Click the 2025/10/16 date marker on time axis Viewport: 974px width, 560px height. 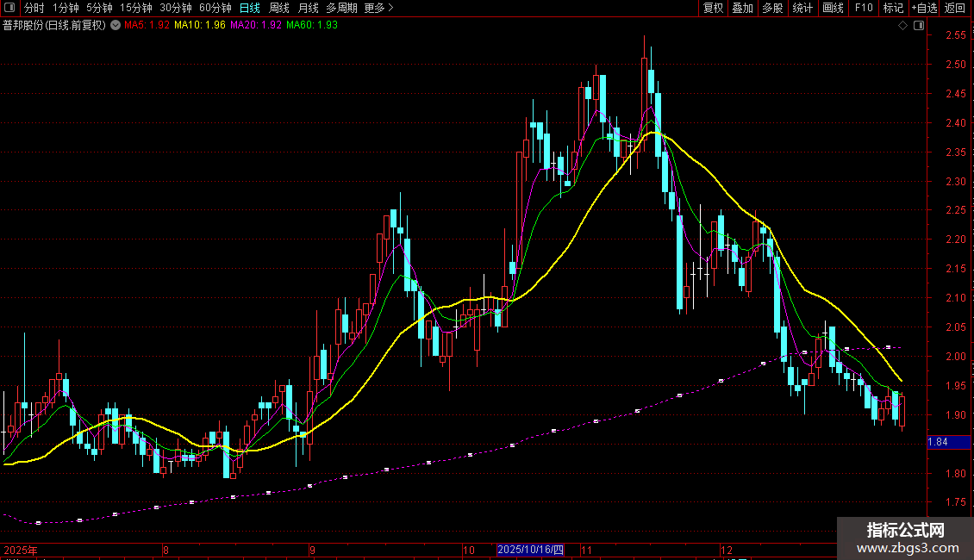click(530, 550)
